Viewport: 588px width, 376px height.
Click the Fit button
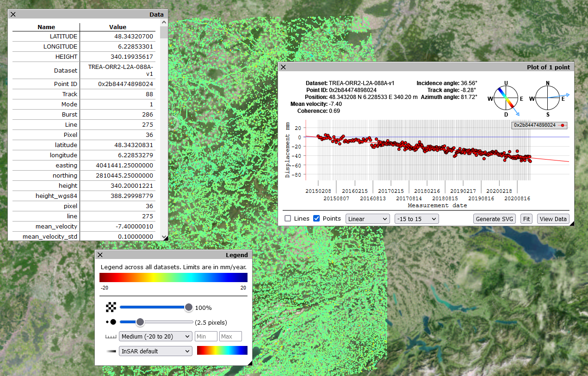(x=526, y=219)
